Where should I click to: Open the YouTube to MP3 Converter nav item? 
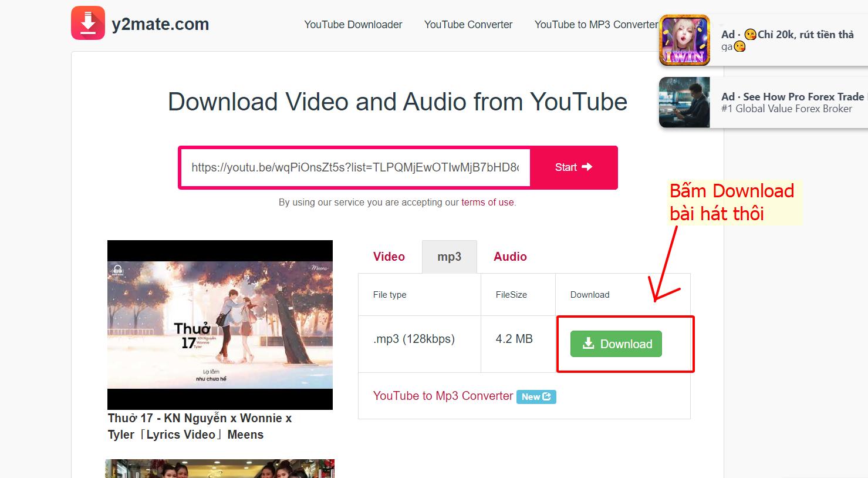(596, 25)
